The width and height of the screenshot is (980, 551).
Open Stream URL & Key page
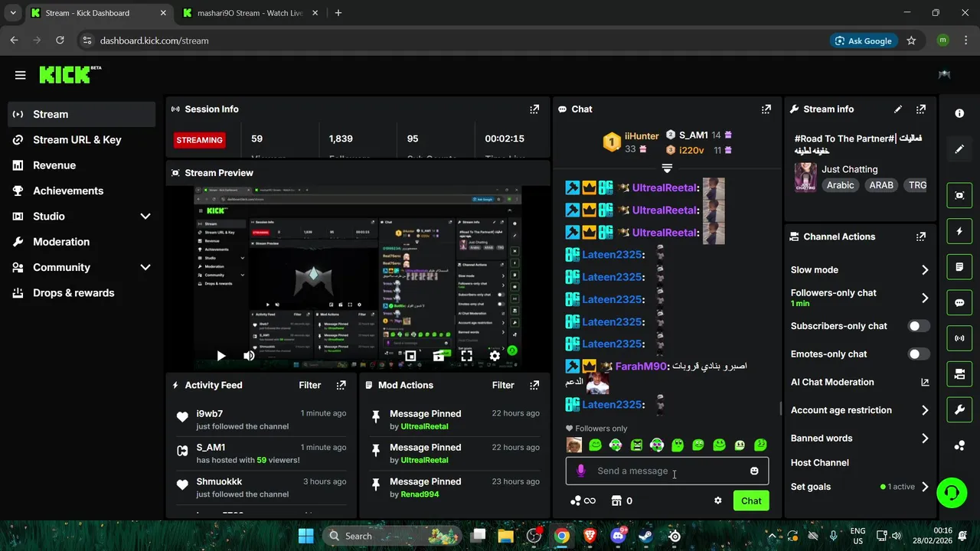pyautogui.click(x=82, y=140)
